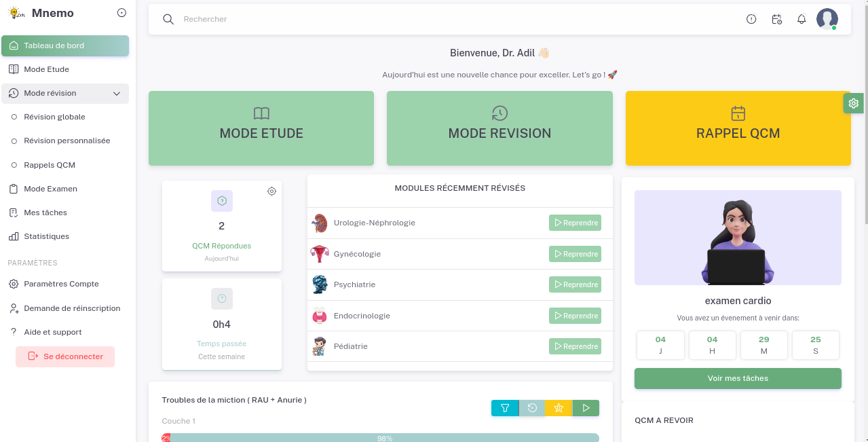
Task: Open the green settings gear on the yellow panel
Action: point(853,103)
